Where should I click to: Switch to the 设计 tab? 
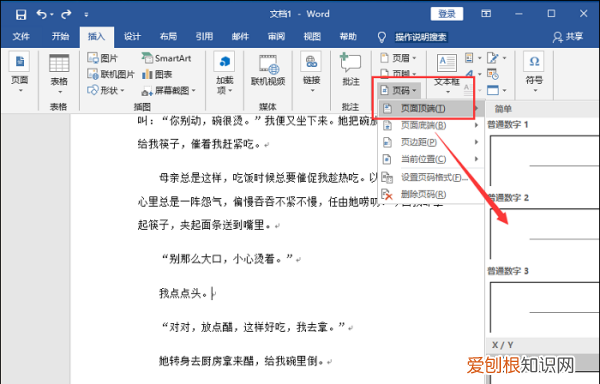132,36
